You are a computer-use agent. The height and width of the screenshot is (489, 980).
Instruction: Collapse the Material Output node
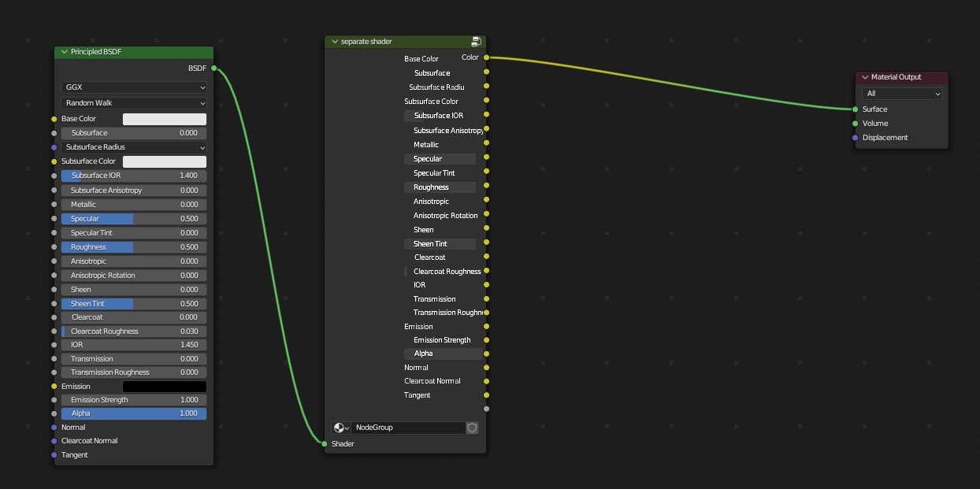click(x=865, y=77)
